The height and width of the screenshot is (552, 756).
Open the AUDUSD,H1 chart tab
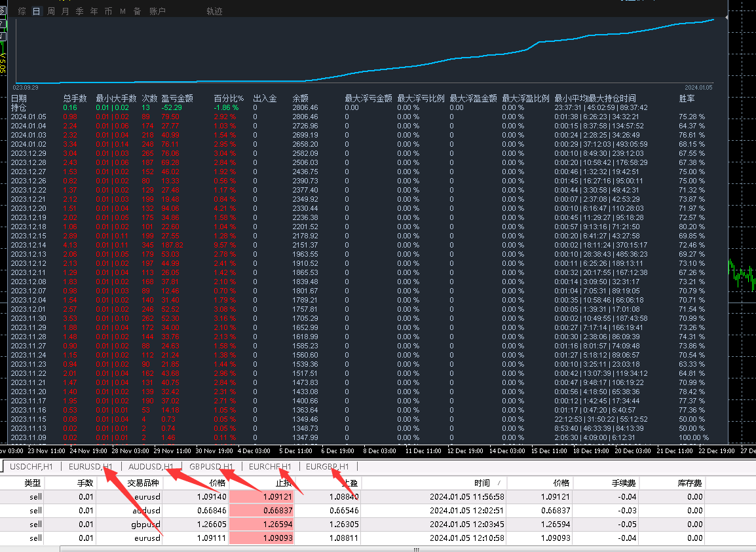coord(151,466)
